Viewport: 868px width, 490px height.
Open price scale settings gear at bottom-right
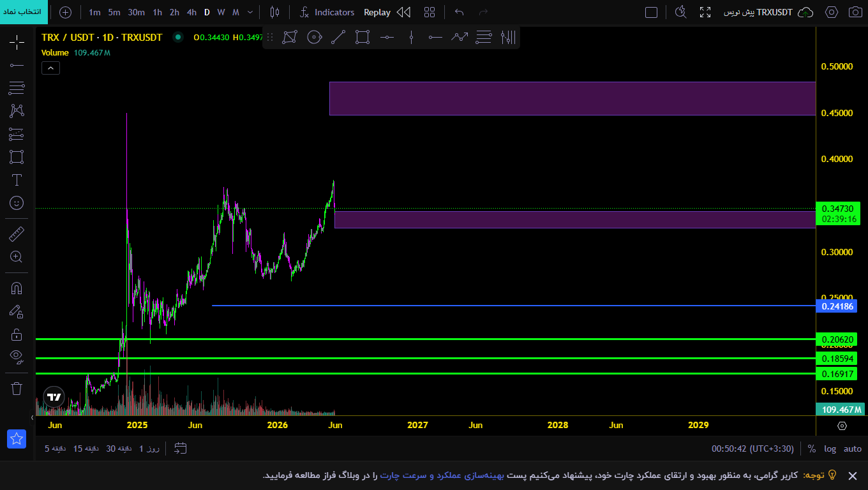[x=842, y=426]
